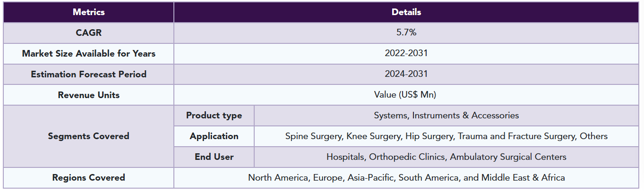Click the Details column header
644x191 pixels.
406,12
